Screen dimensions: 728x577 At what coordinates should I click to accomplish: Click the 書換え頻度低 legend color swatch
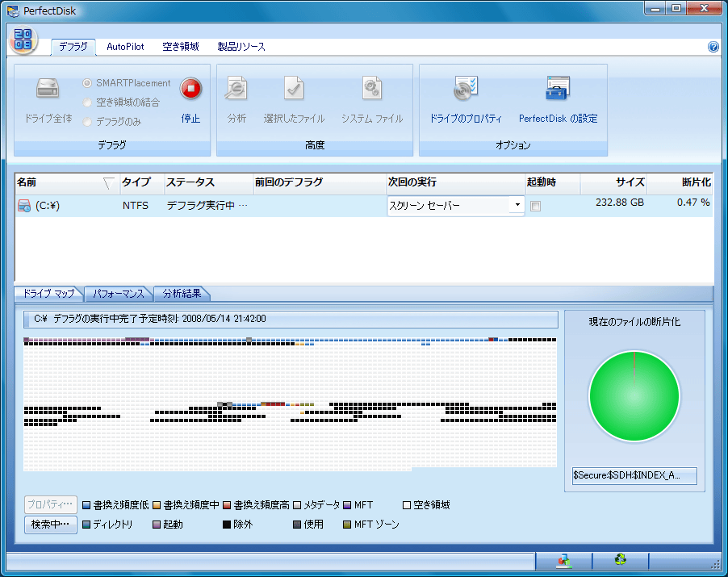coord(86,505)
